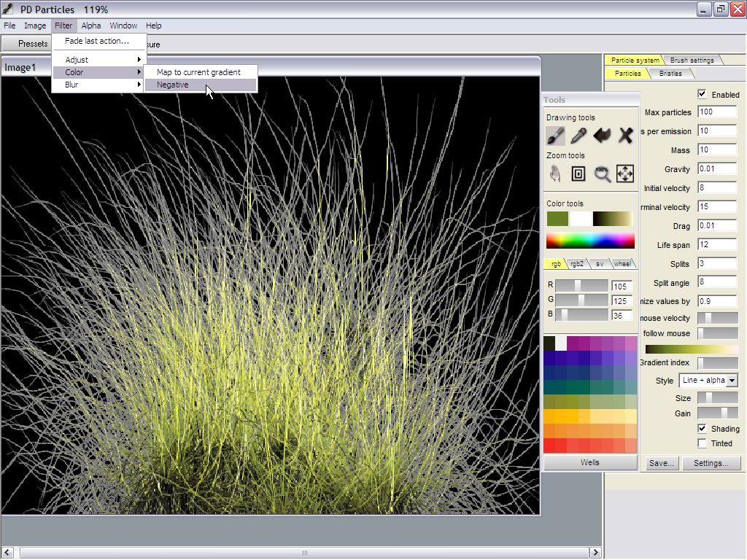
Task: Click the Gain slider
Action: (x=717, y=413)
